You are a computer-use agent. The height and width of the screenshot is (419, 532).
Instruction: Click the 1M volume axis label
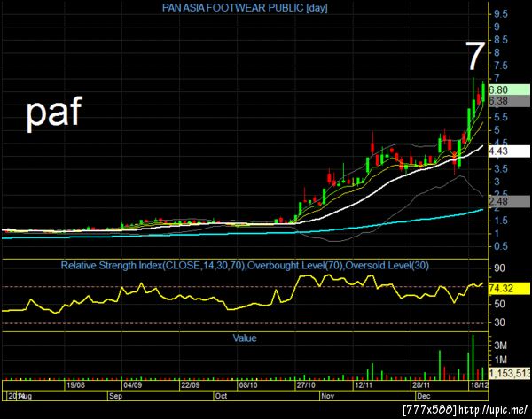pos(501,360)
